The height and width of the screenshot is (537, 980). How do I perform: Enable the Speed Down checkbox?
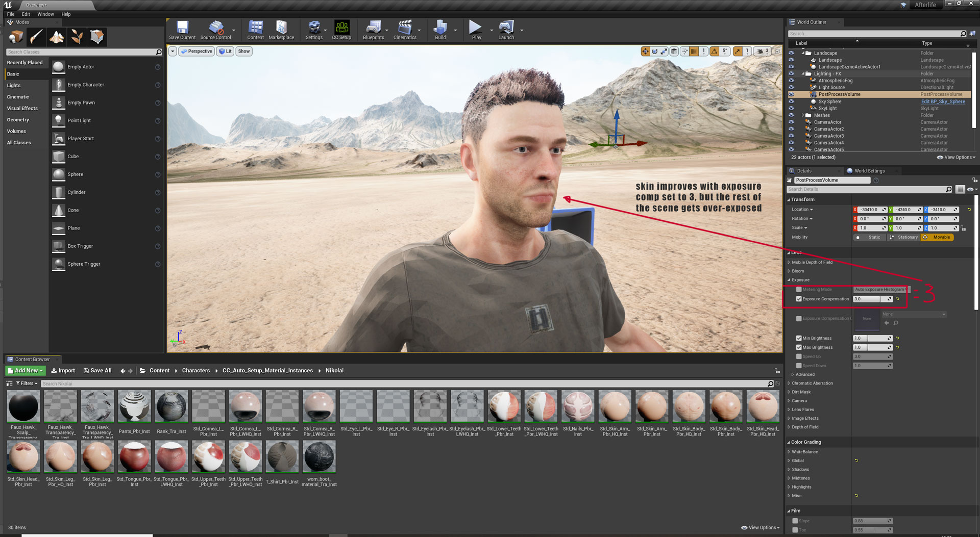799,366
